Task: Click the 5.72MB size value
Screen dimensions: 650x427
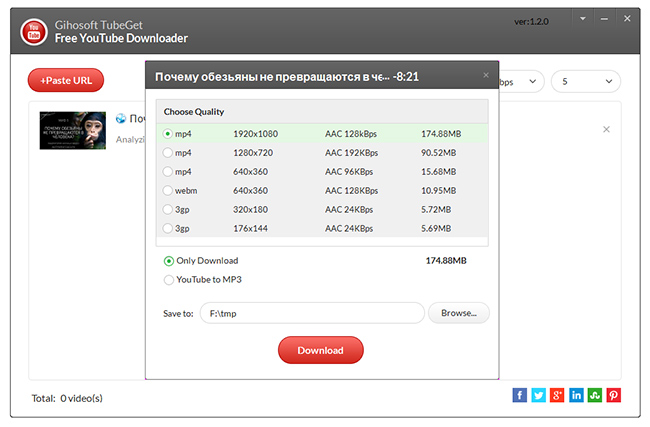Action: pos(436,210)
